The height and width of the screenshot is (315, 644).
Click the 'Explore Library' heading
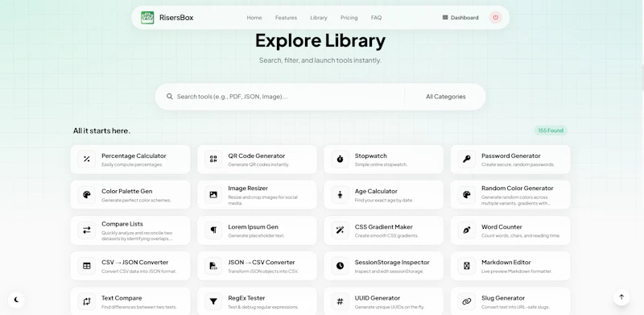320,41
